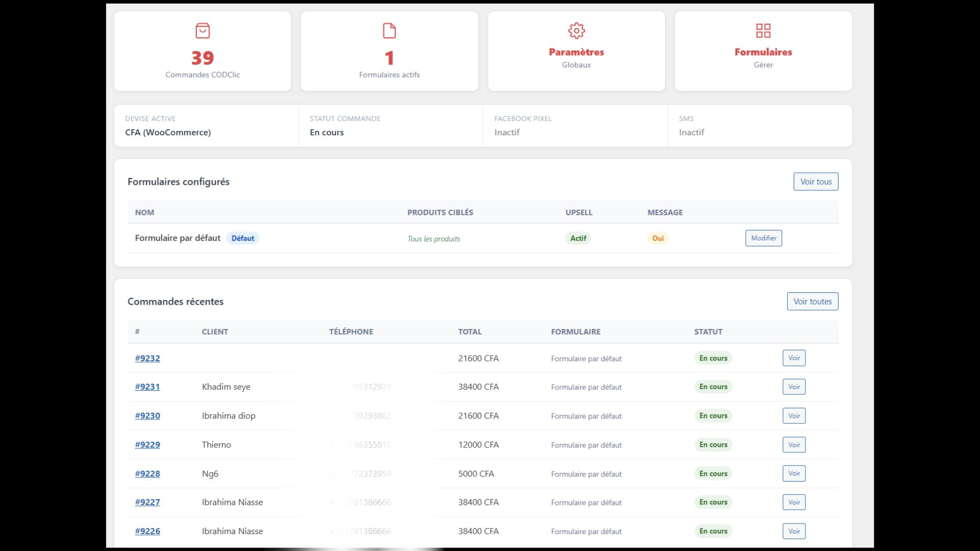Select the Formulaires actifs document icon
This screenshot has width=980, height=551.
[x=389, y=31]
